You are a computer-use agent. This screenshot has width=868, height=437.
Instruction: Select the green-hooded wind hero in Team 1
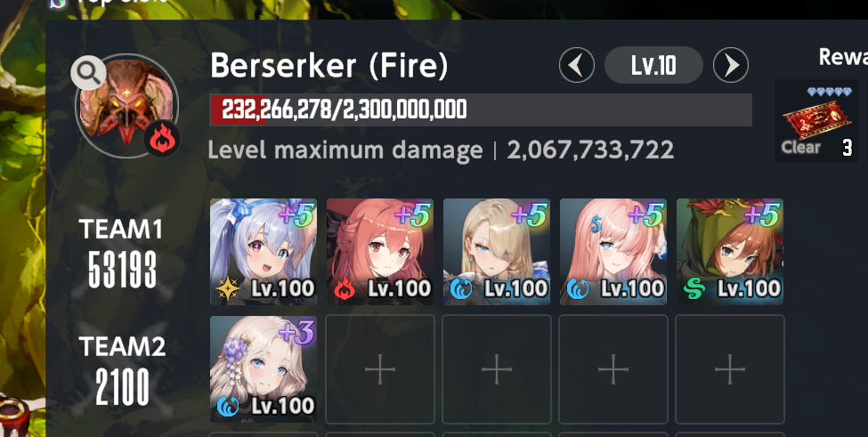730,252
